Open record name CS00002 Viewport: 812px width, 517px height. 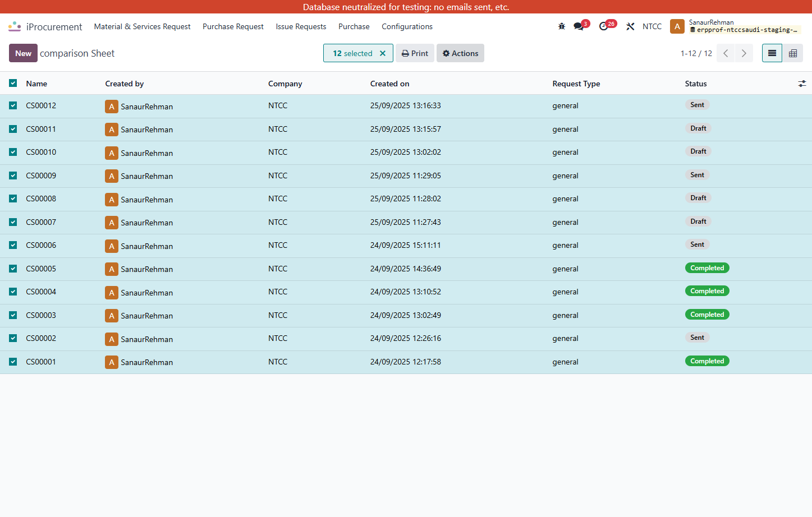(41, 338)
